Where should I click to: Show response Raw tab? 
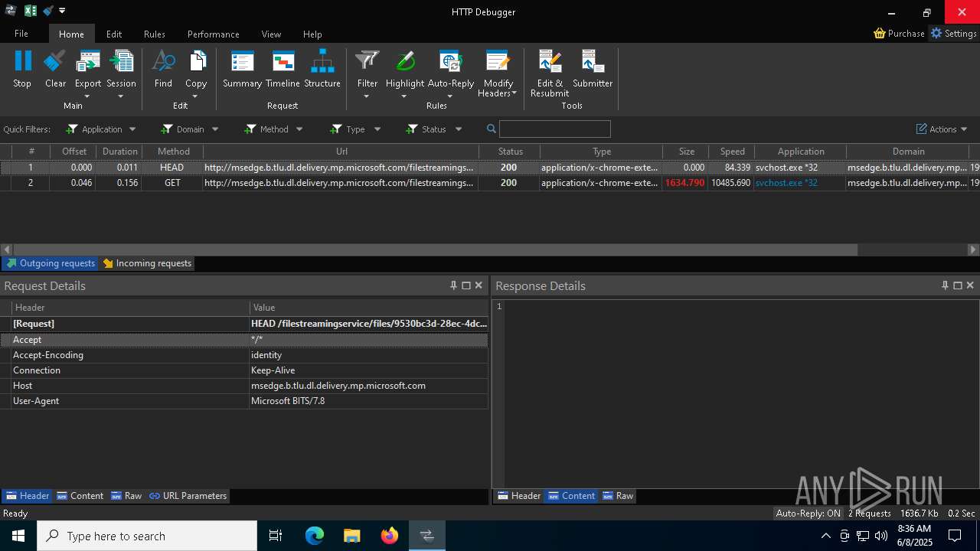point(618,496)
